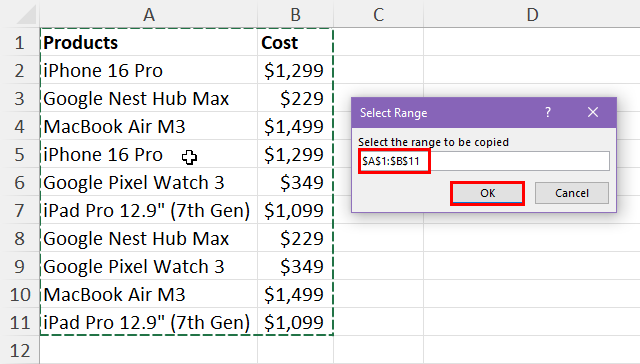Select column D header
Viewport: 640px width, 364px height.
click(x=532, y=14)
